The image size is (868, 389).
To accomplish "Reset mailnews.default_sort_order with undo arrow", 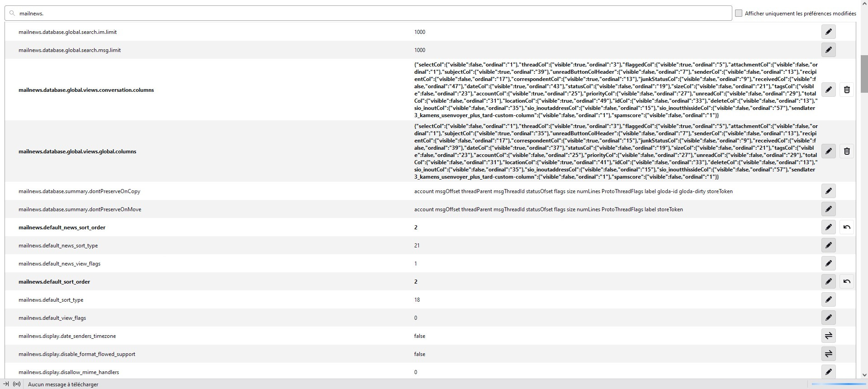I will click(x=847, y=281).
